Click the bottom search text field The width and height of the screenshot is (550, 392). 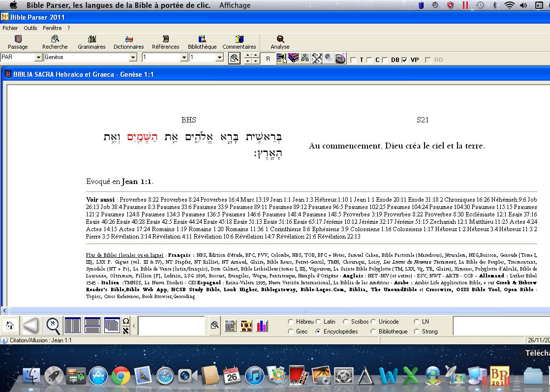[172, 326]
